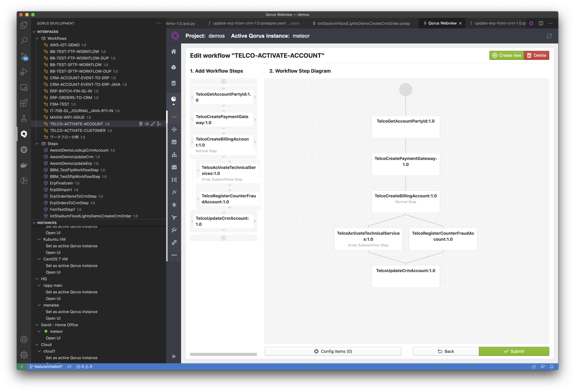575x392 pixels.
Task: Collapse the Kubuntu VM instance node
Action: tap(39, 239)
